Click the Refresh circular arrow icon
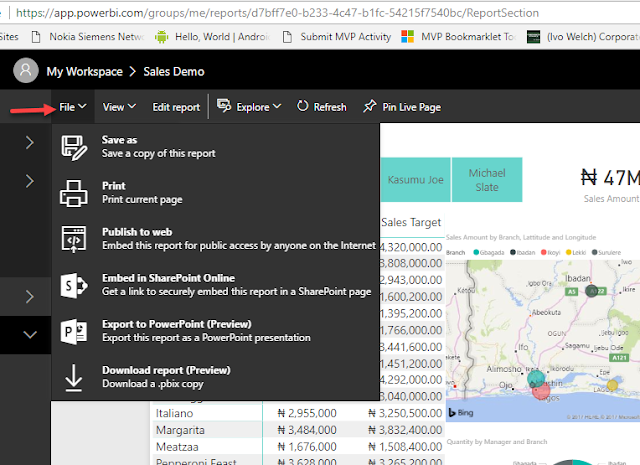640x465 pixels. pyautogui.click(x=303, y=106)
